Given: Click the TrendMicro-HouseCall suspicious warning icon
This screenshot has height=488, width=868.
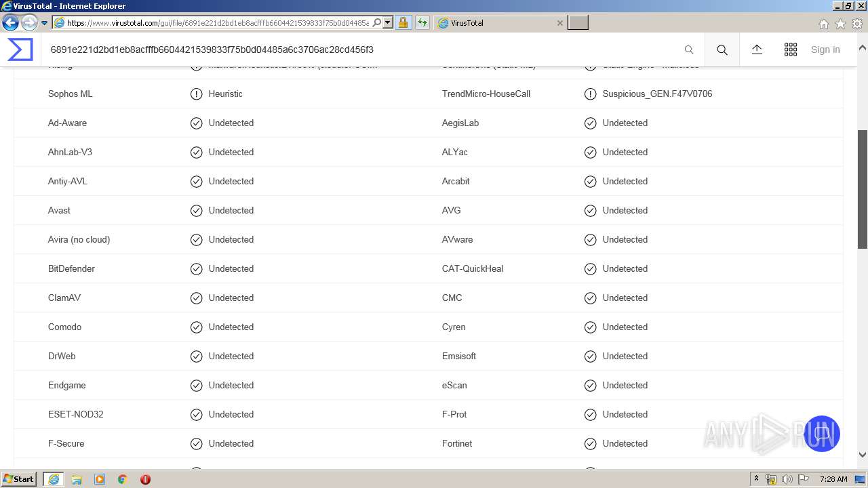Looking at the screenshot, I should pos(590,94).
